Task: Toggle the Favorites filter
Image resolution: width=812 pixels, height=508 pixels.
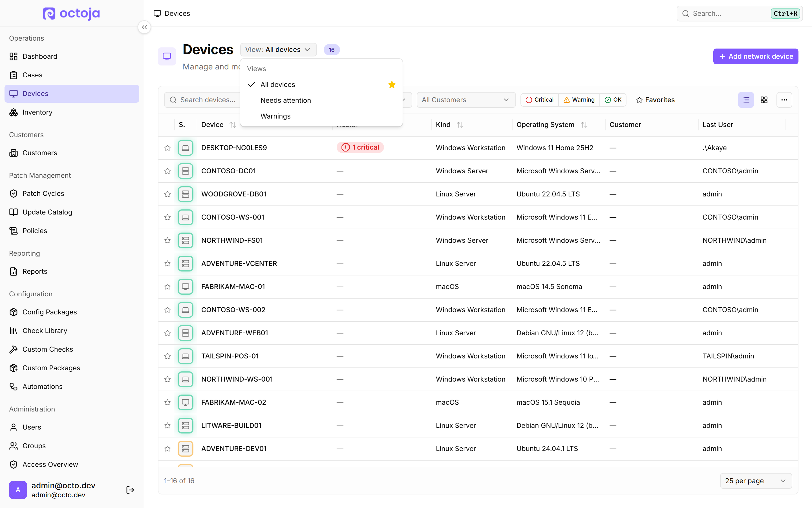Action: pos(655,100)
